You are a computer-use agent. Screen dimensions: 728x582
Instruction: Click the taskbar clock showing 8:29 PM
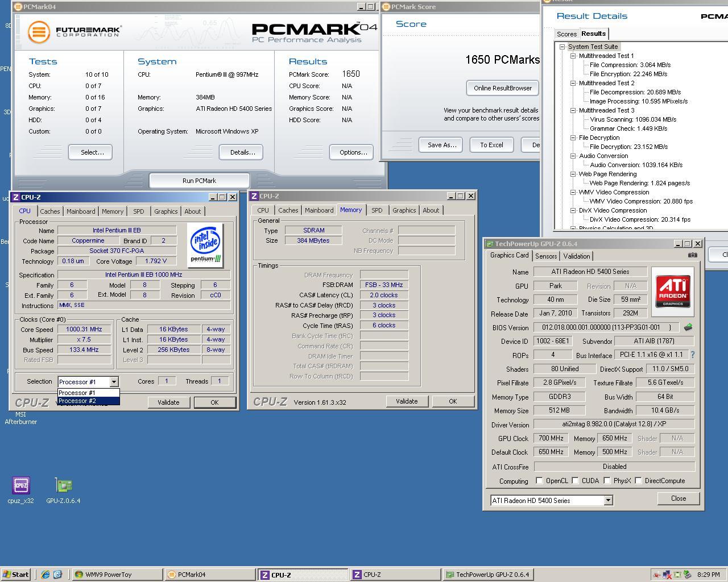[709, 575]
